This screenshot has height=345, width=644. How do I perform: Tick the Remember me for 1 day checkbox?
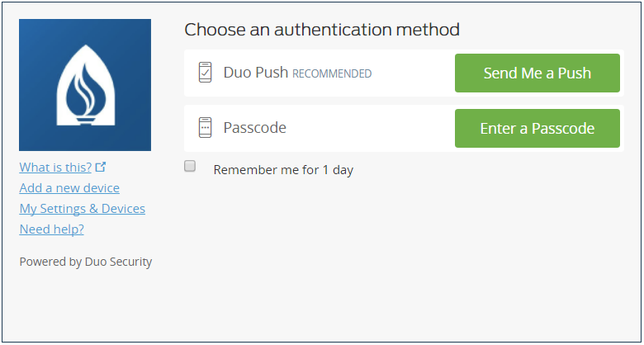pos(190,167)
